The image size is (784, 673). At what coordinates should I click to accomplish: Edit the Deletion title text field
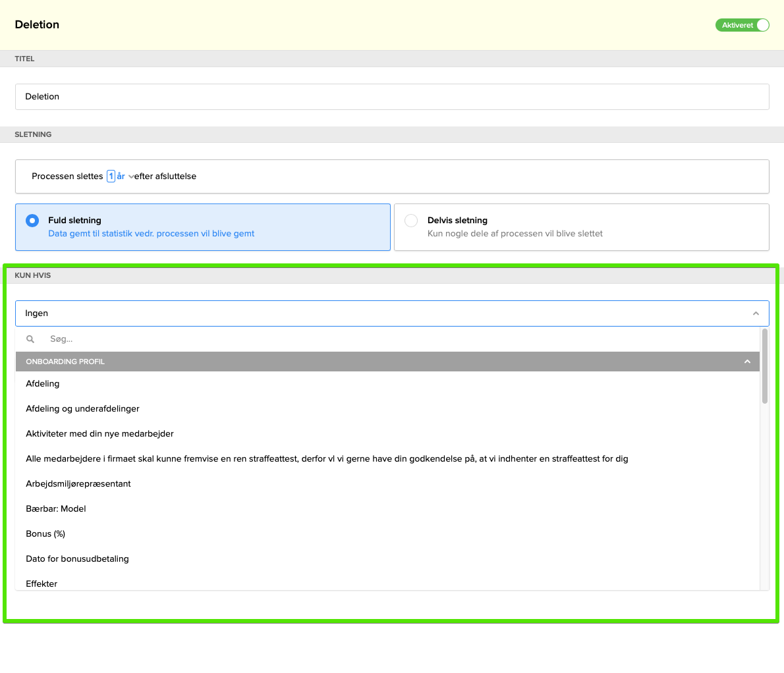coord(392,97)
